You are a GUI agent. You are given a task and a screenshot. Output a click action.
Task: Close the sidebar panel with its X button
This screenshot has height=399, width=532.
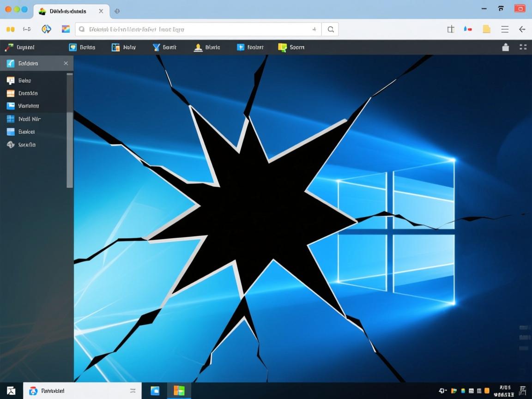[66, 63]
